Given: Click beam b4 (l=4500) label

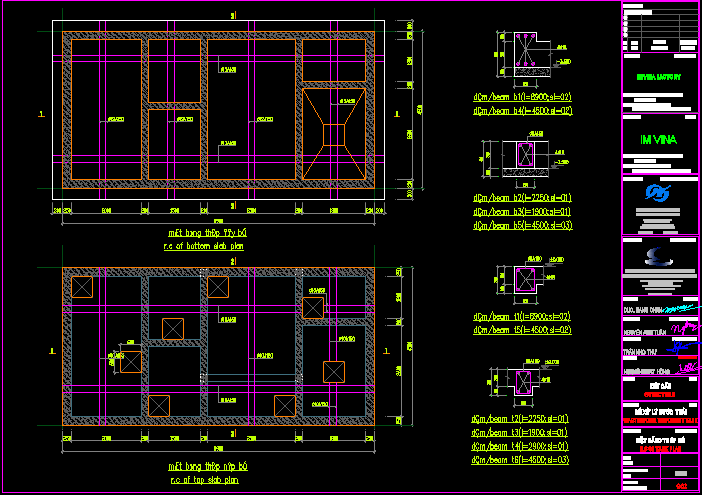Looking at the screenshot, I should (522, 111).
